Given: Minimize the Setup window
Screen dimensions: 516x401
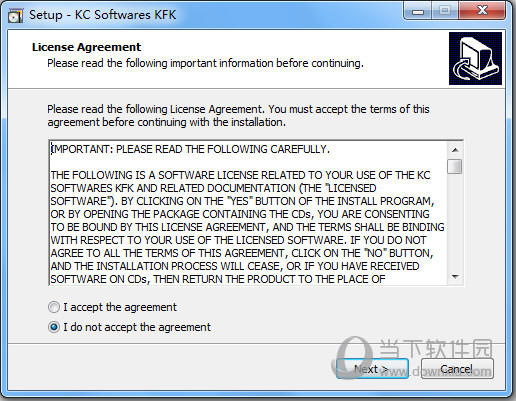Looking at the screenshot, I should (x=418, y=11).
